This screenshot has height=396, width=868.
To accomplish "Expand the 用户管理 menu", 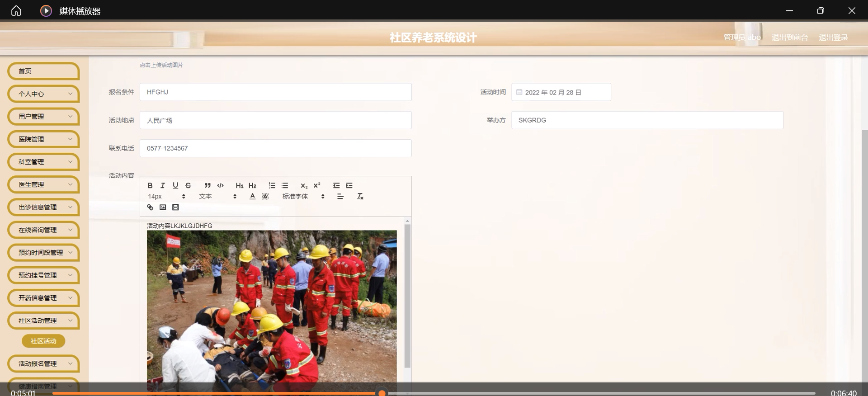I will pos(43,117).
